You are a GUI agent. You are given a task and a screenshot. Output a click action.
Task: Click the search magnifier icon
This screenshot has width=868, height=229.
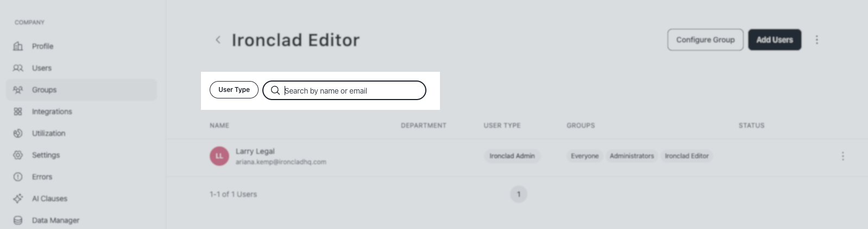(x=275, y=90)
